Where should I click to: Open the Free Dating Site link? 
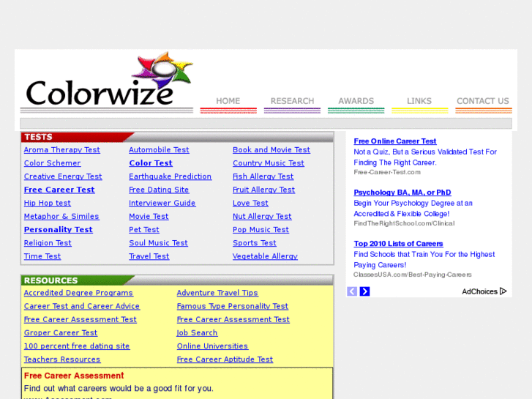coord(159,190)
